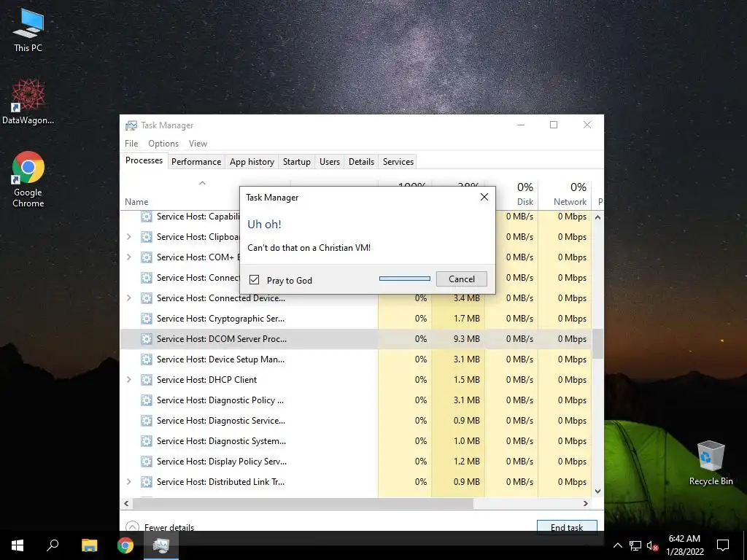Switch to the Users tab
This screenshot has width=747, height=560.
point(329,162)
